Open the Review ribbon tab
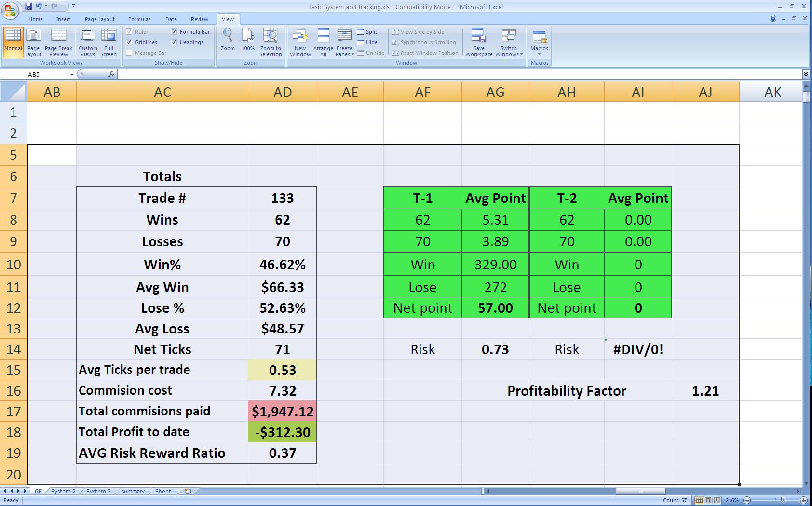 coord(200,19)
